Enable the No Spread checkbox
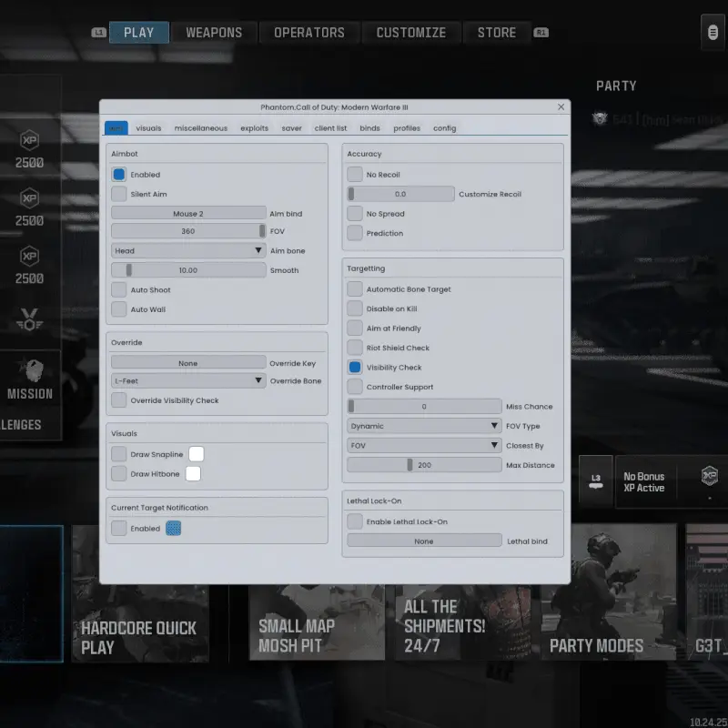 tap(355, 214)
